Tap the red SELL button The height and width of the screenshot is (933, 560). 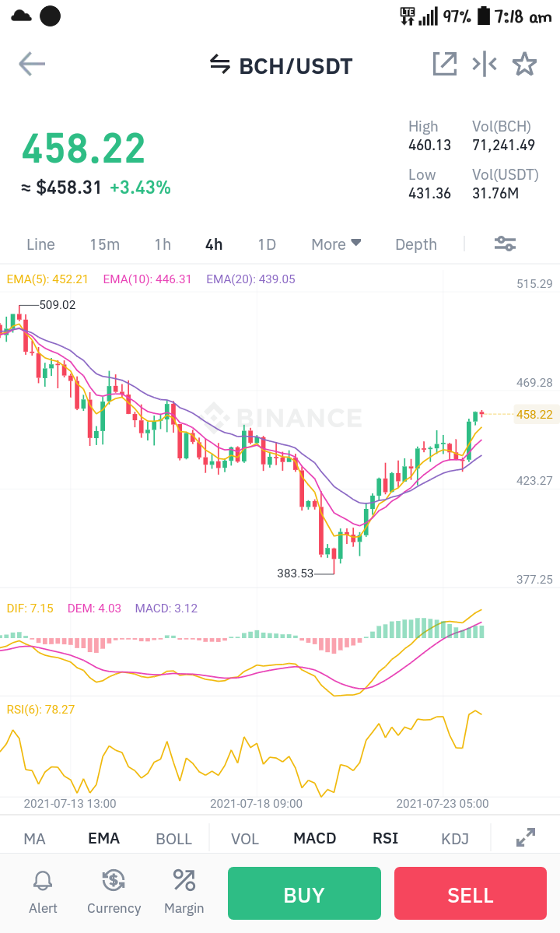[471, 893]
